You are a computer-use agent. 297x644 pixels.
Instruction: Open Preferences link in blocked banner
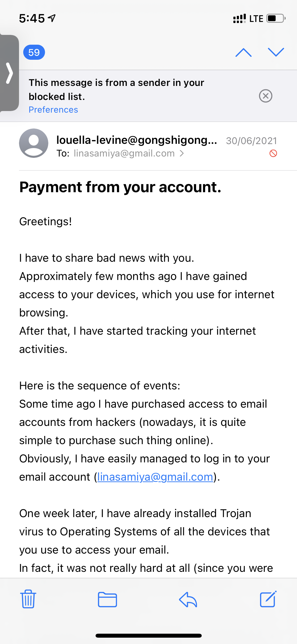(x=53, y=110)
